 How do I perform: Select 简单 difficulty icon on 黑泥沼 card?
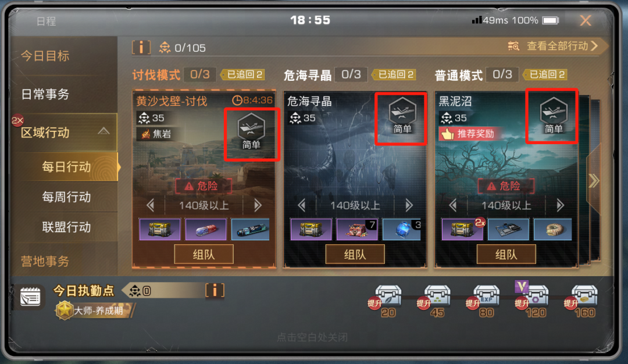[554, 115]
